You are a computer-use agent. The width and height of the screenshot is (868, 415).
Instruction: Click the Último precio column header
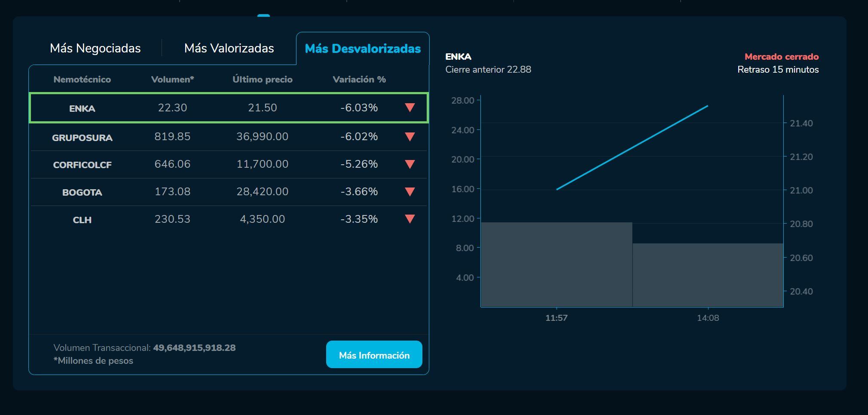coord(262,80)
